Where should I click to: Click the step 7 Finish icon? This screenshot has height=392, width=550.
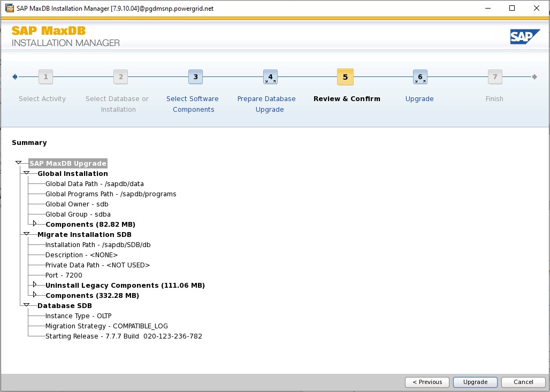(494, 76)
